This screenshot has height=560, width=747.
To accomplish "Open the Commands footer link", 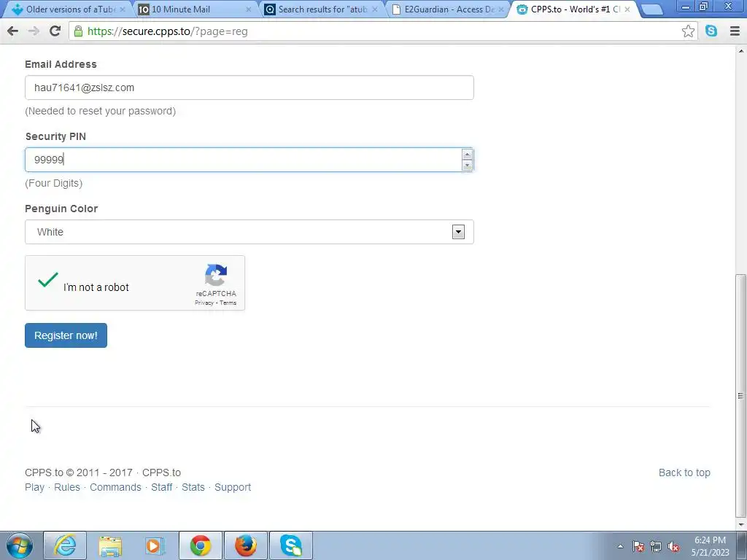I will [116, 487].
